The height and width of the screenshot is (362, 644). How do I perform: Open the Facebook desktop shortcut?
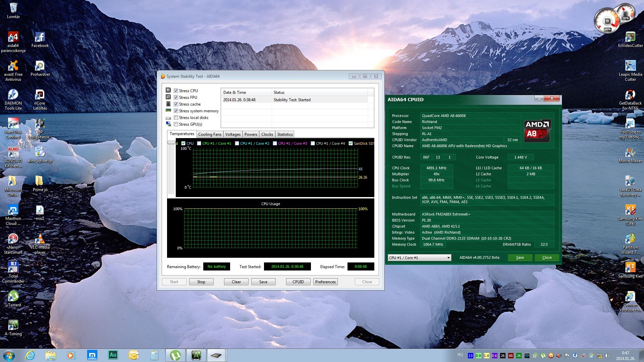click(40, 40)
